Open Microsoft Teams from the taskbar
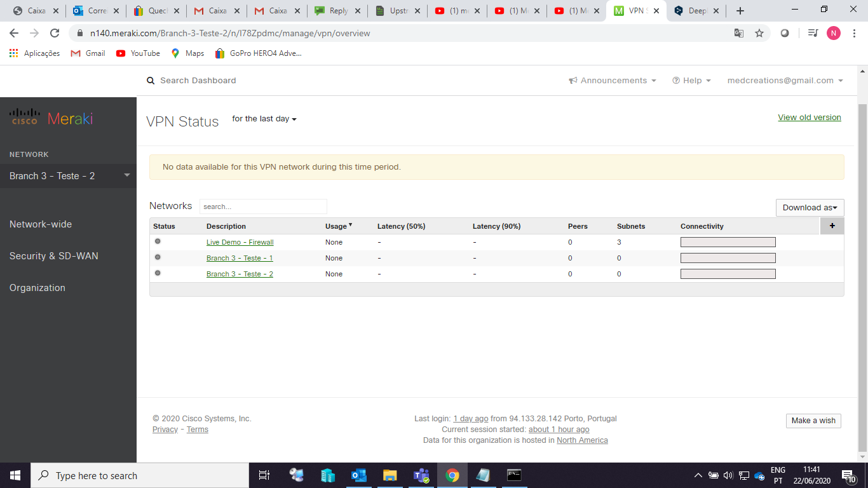868x488 pixels. click(x=421, y=475)
